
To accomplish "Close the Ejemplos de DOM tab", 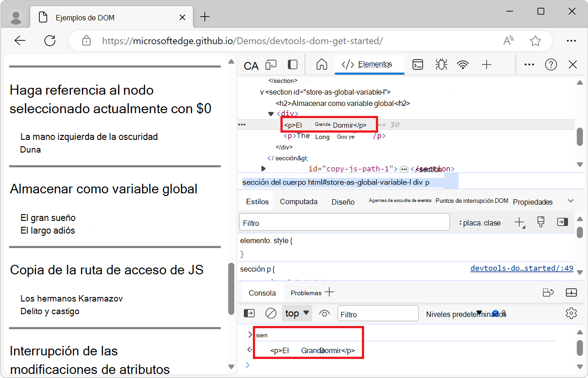I will click(183, 18).
